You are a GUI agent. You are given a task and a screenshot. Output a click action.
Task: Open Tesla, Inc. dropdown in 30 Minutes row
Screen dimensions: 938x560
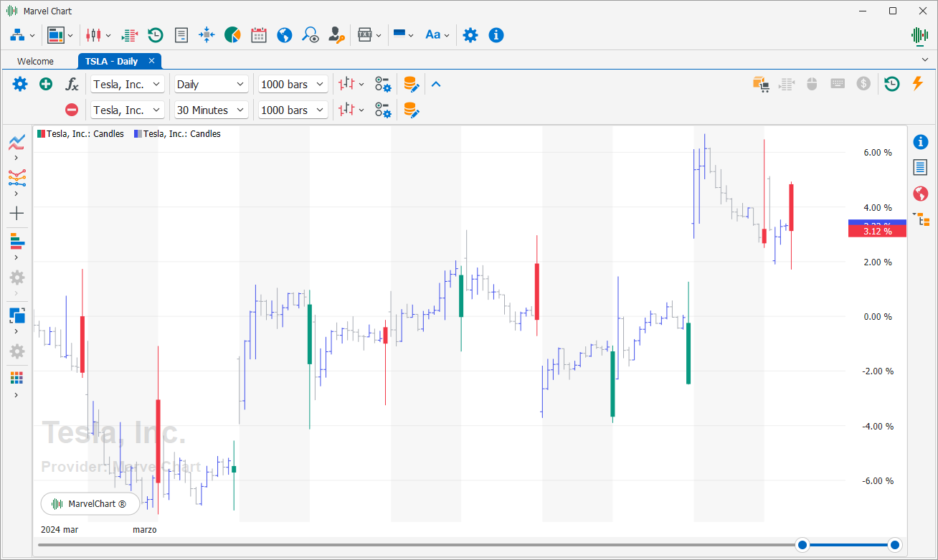point(128,110)
